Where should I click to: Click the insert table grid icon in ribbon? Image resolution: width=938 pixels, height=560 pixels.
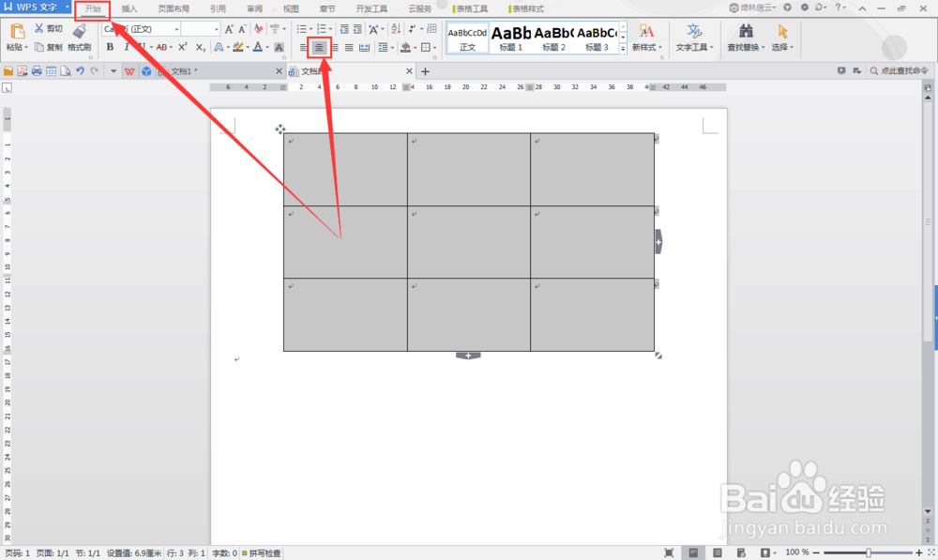point(431,29)
